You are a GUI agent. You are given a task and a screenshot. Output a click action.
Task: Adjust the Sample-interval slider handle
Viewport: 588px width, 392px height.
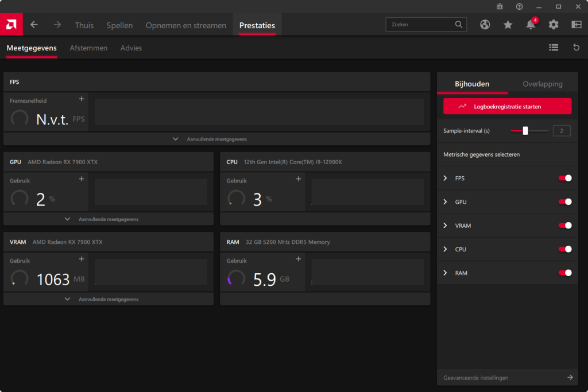tap(525, 130)
